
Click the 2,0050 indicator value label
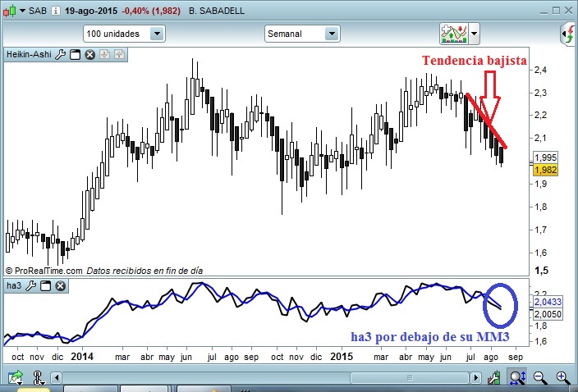tap(548, 314)
